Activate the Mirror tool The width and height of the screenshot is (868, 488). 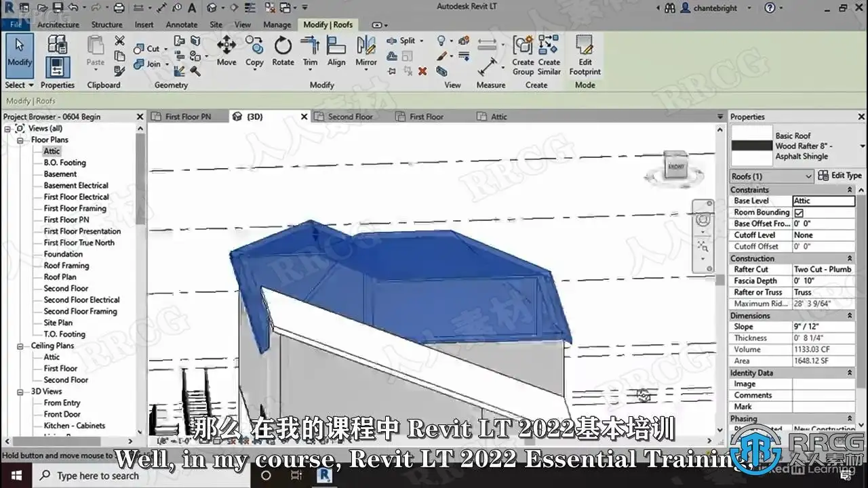(366, 52)
